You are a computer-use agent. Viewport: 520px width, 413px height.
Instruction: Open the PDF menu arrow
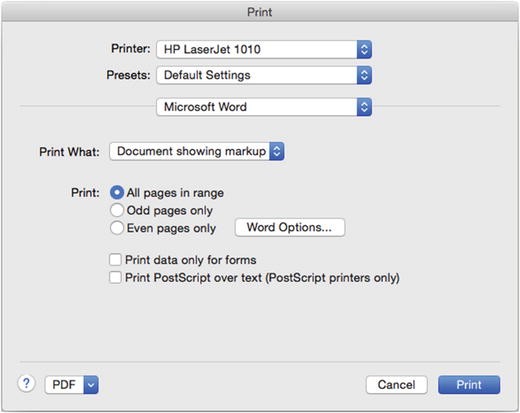tap(91, 385)
